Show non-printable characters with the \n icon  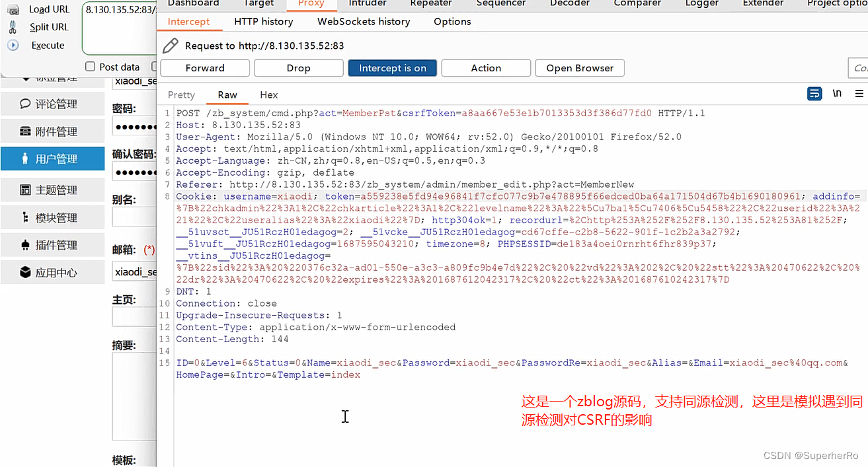[x=836, y=94]
